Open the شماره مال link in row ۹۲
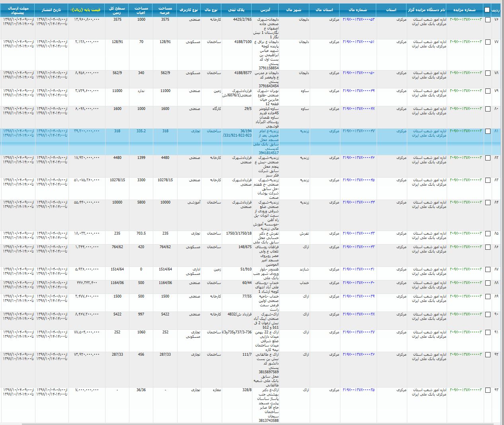Screen dimensions: 504x425 (358, 354)
